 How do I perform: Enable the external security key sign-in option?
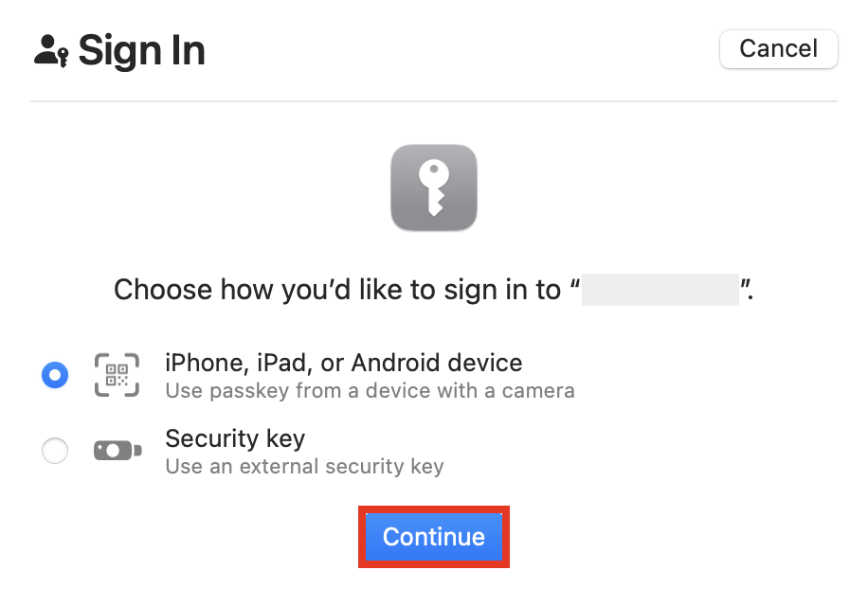click(x=55, y=450)
